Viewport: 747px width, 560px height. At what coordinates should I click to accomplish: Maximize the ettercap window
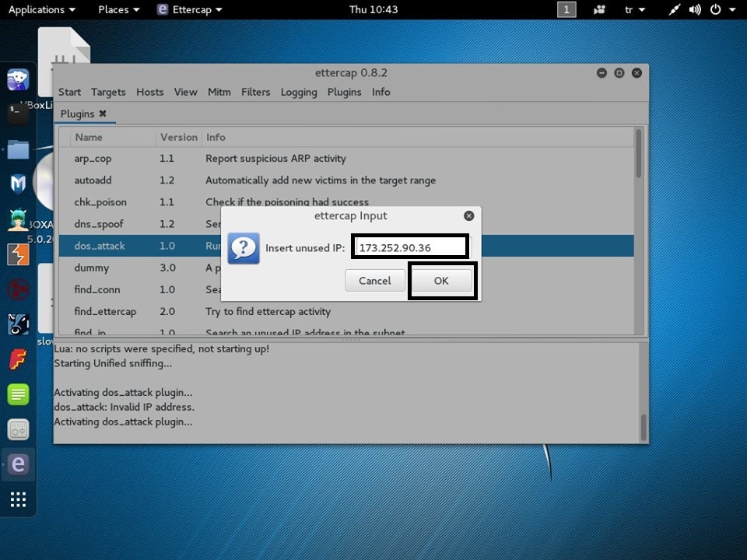(619, 73)
